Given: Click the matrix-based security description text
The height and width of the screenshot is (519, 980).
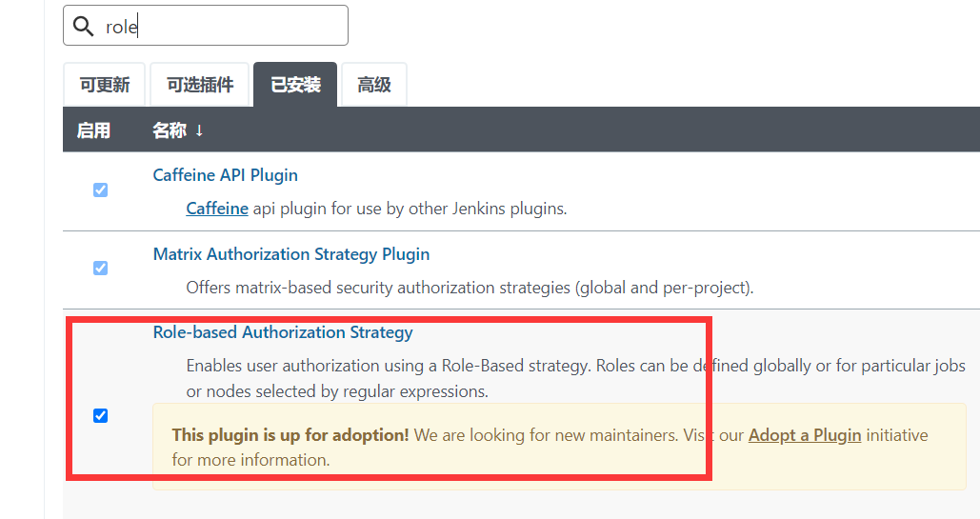Looking at the screenshot, I should click(470, 287).
